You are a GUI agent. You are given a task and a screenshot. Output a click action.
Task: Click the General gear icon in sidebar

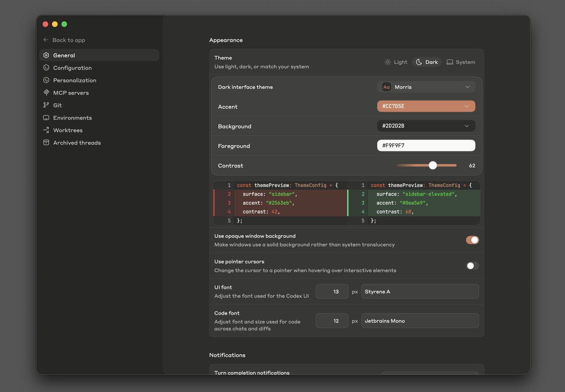(46, 55)
